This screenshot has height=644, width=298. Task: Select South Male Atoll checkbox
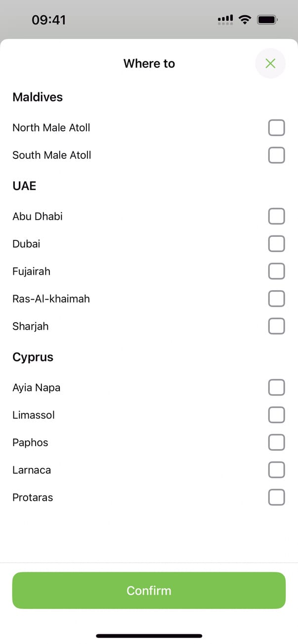[x=276, y=155]
